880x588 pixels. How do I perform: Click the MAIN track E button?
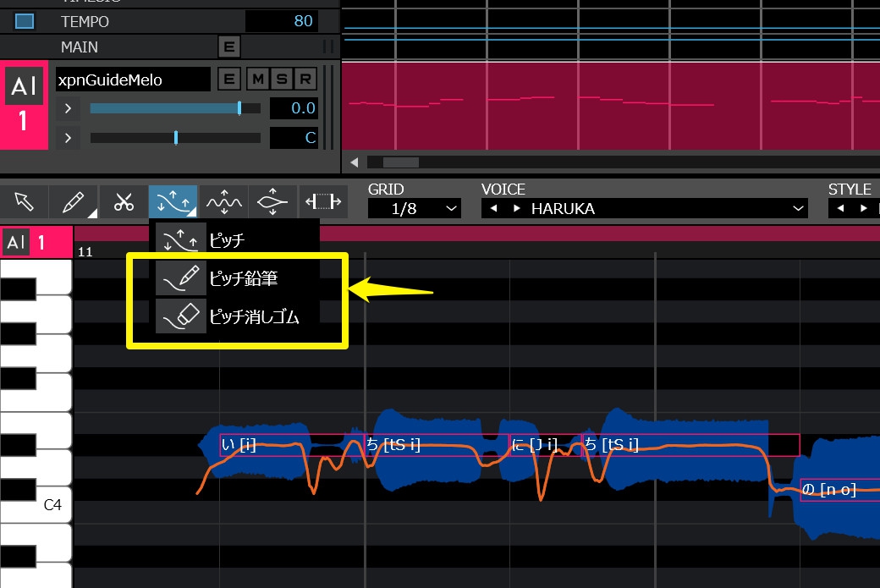click(229, 47)
